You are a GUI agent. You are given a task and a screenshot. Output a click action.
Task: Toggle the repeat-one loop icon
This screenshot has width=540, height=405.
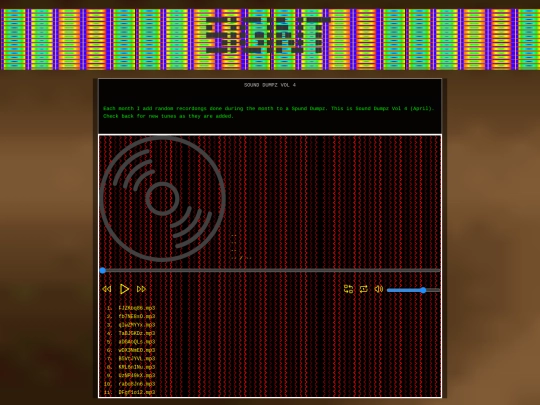(364, 289)
